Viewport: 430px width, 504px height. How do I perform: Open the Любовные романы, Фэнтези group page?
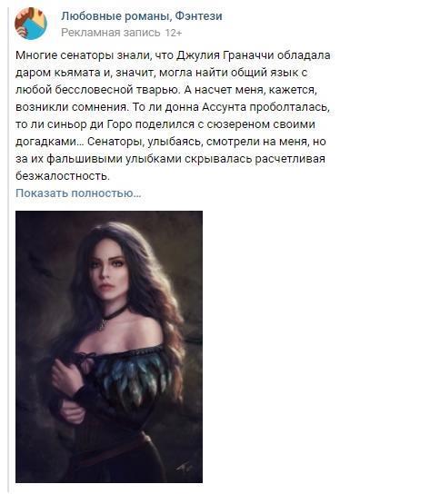pyautogui.click(x=142, y=16)
